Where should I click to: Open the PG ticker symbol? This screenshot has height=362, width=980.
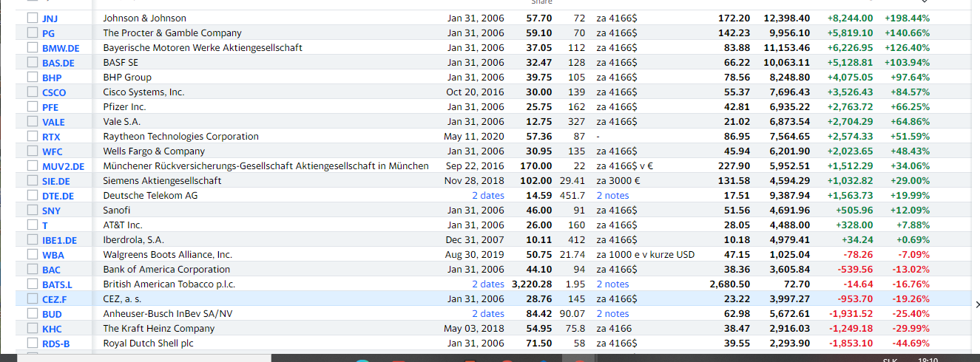click(48, 33)
